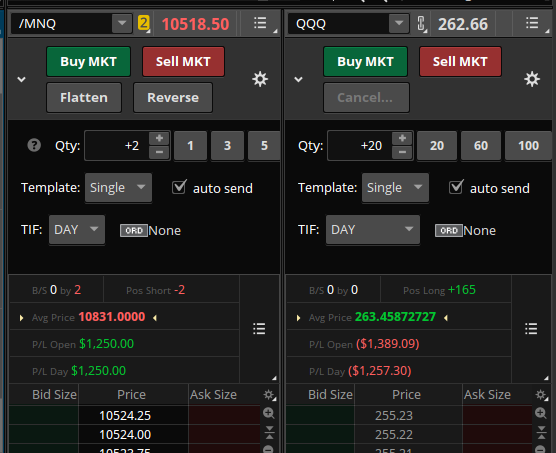Collapse the /MNQ order buttons chevron
Image resolution: width=556 pixels, height=453 pixels.
coord(22,79)
